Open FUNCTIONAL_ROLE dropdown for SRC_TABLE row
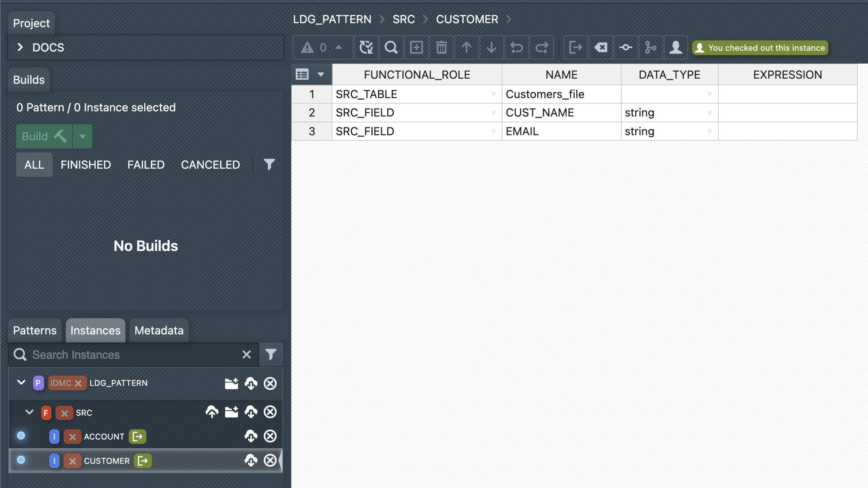Viewport: 868px width, 488px height. pos(493,94)
